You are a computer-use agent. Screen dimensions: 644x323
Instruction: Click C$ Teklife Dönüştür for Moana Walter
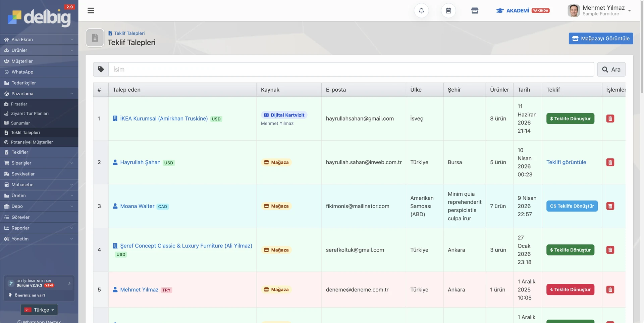pos(572,206)
